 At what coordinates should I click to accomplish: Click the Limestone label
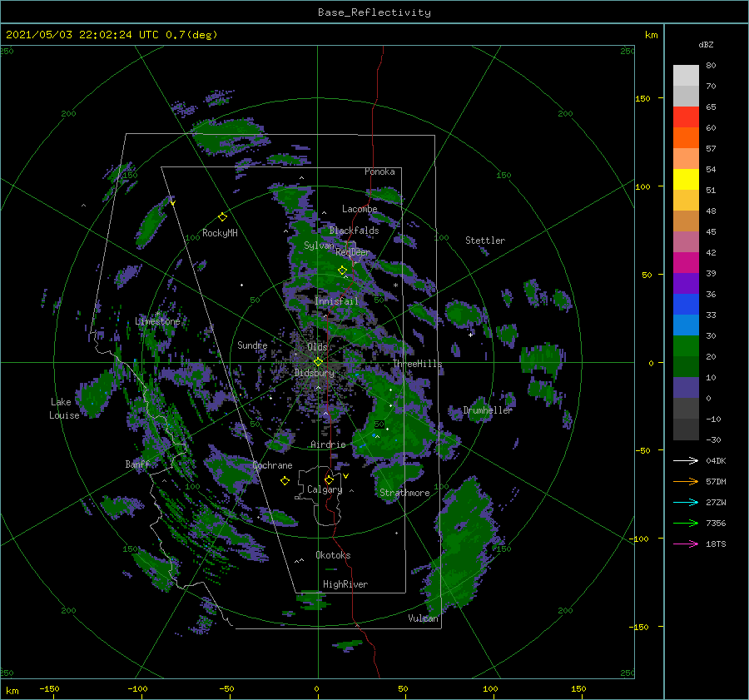(x=157, y=321)
